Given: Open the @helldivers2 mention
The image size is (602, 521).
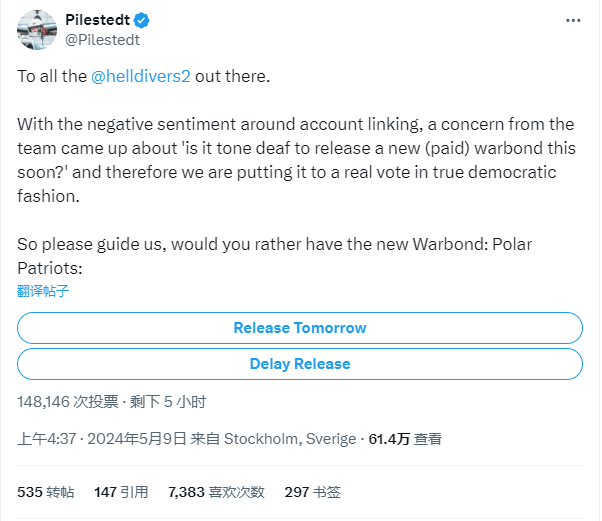Looking at the screenshot, I should point(141,76).
